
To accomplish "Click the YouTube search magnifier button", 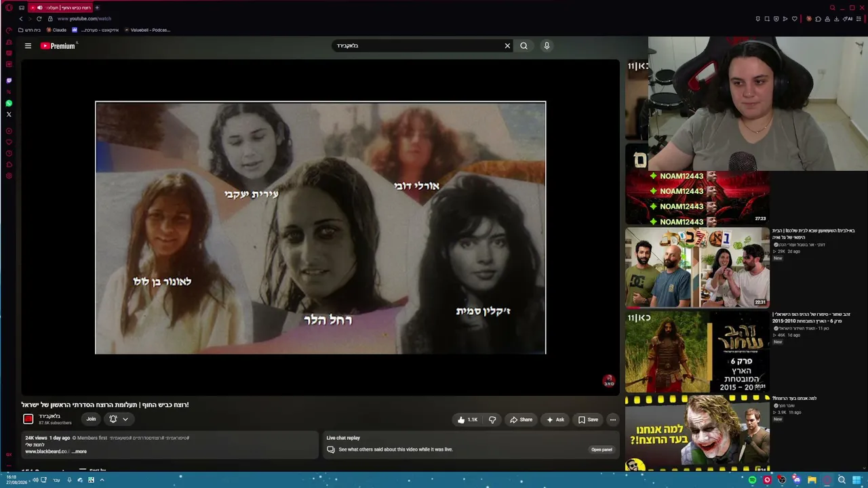I will (524, 46).
